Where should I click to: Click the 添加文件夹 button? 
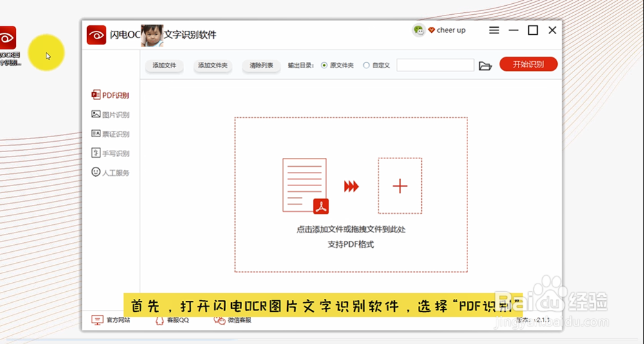pos(213,65)
